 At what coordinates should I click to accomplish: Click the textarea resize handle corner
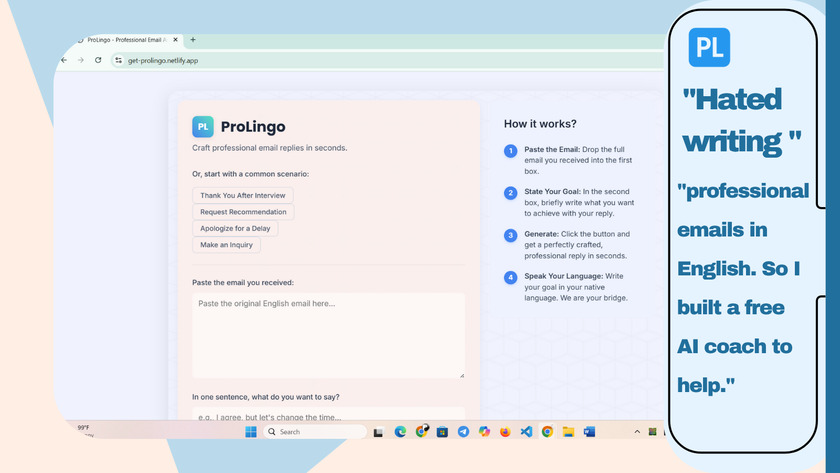pyautogui.click(x=461, y=375)
